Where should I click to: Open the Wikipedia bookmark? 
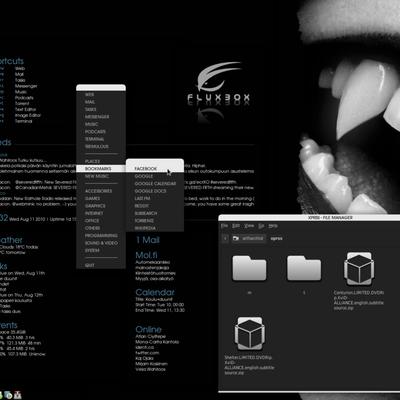155,228
